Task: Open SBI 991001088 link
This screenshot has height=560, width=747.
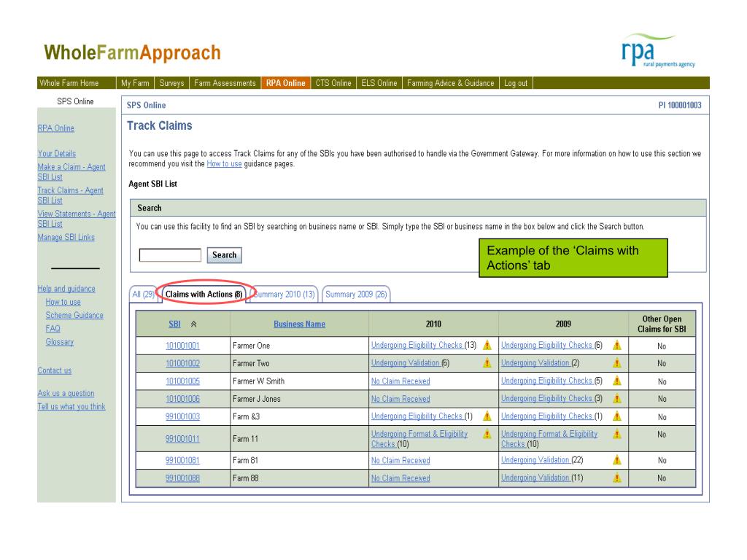Action: coord(182,478)
